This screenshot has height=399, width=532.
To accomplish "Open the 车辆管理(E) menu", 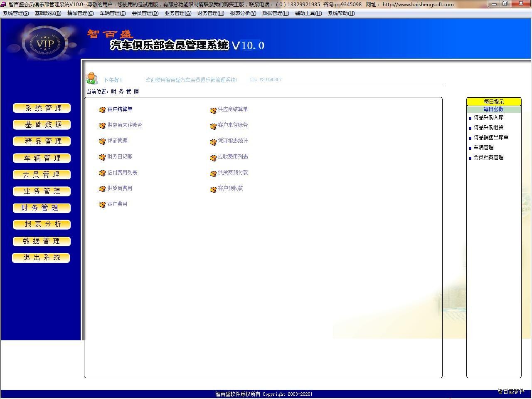I will 113,13.
